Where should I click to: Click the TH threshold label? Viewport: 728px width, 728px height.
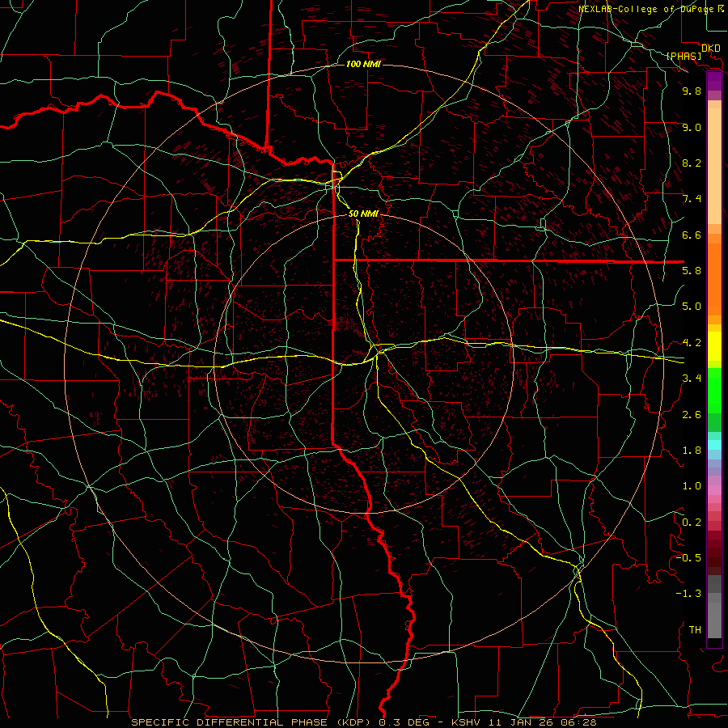click(695, 630)
